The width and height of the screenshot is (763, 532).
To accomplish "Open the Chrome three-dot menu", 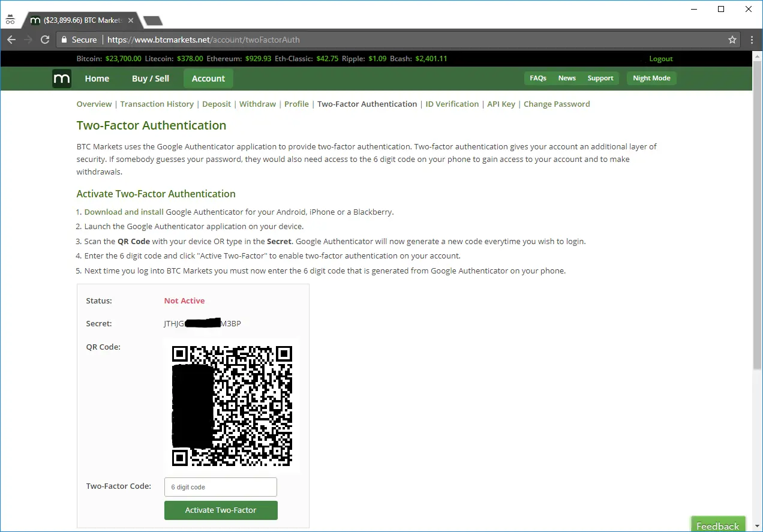I will (753, 40).
